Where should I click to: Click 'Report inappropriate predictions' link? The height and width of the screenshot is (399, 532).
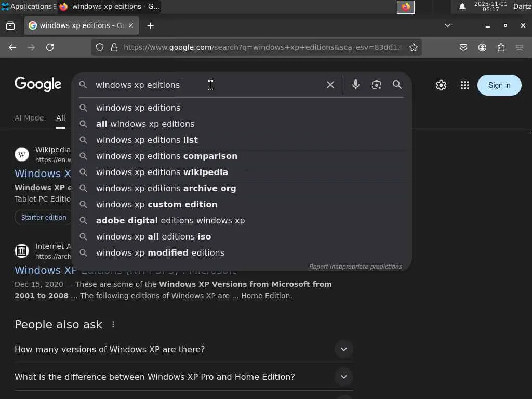355,267
